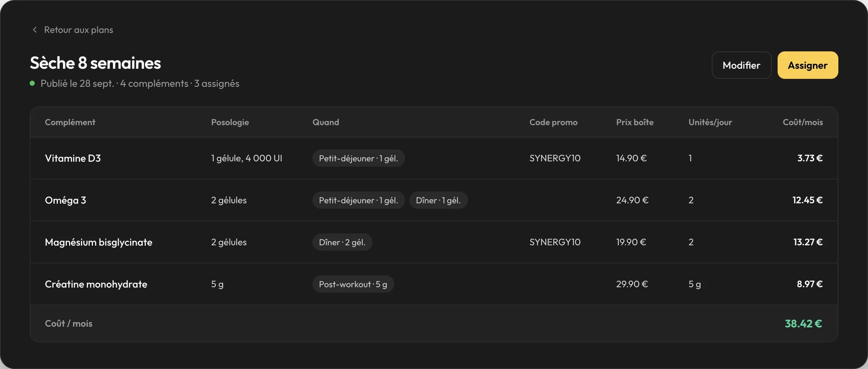Image resolution: width=868 pixels, height=369 pixels.
Task: Click the Unités/jour column header
Action: [x=710, y=122]
